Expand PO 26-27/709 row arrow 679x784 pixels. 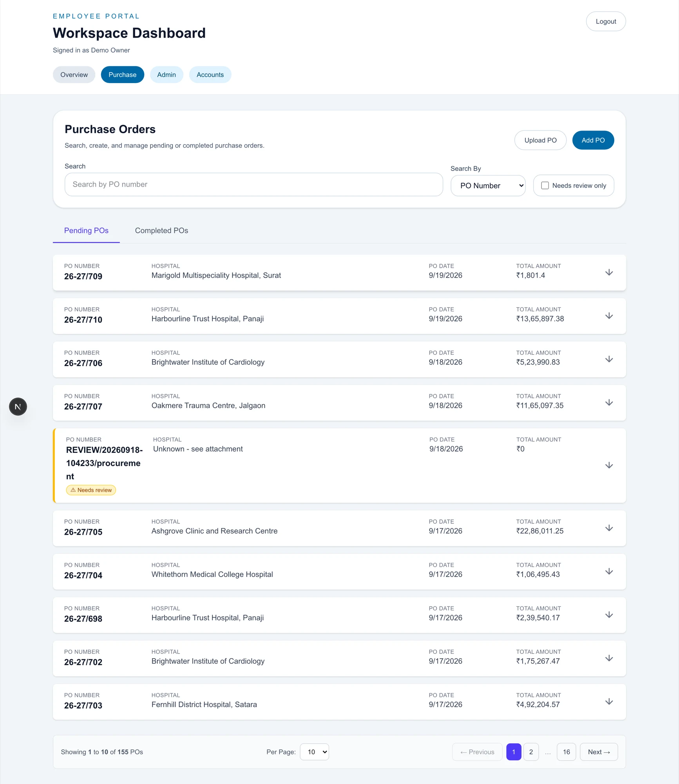tap(609, 272)
